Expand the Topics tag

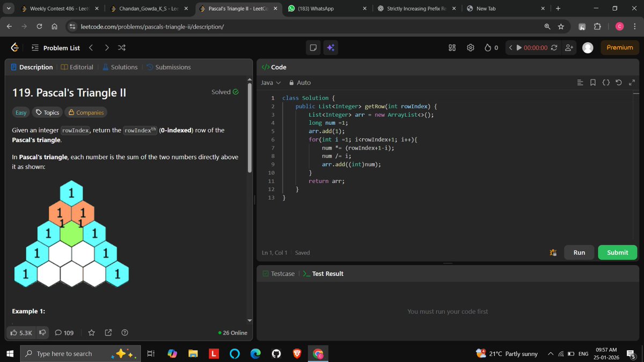point(47,113)
